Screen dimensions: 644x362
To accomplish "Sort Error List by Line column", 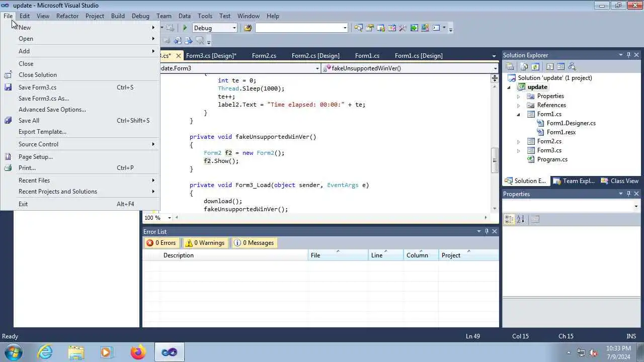I will point(386,255).
